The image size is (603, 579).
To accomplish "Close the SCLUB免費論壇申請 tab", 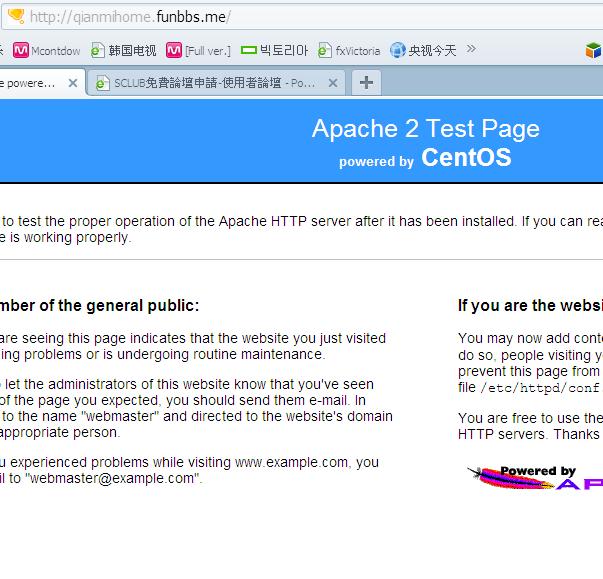I will coord(333,83).
